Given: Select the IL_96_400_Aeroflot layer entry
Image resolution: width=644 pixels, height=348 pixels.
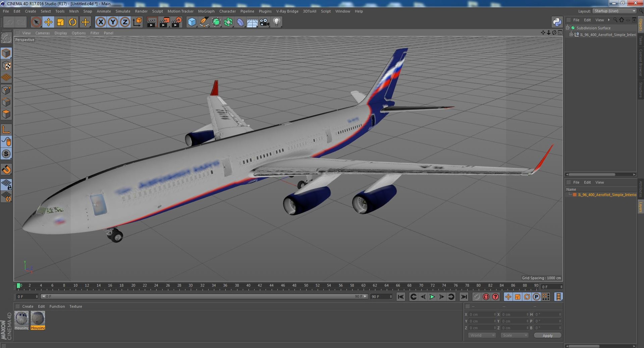Looking at the screenshot, I should tap(607, 195).
